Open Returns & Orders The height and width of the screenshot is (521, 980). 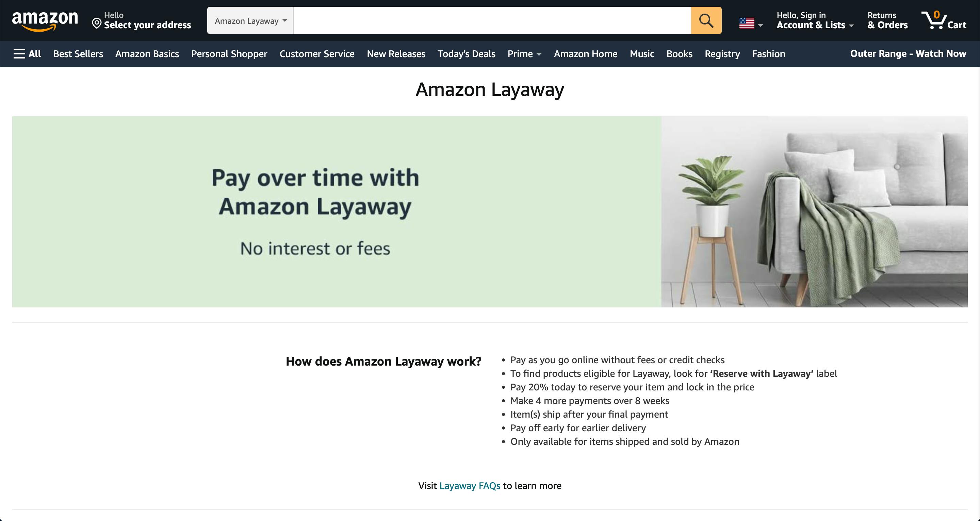pos(887,20)
